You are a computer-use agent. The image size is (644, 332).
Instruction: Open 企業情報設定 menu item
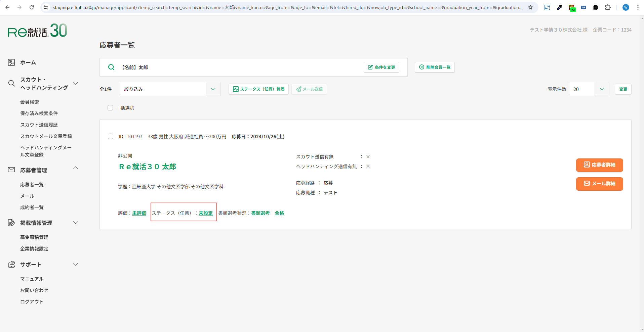tap(34, 248)
